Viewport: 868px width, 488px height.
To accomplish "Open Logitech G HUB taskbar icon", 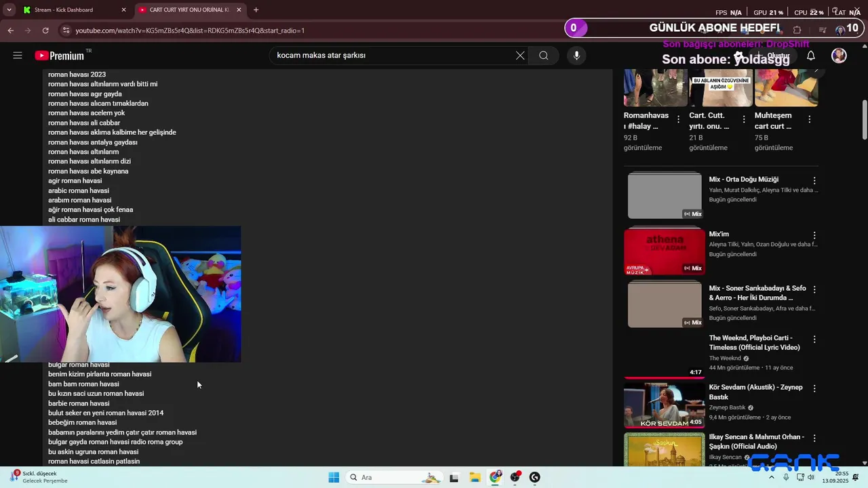I will pos(535,477).
